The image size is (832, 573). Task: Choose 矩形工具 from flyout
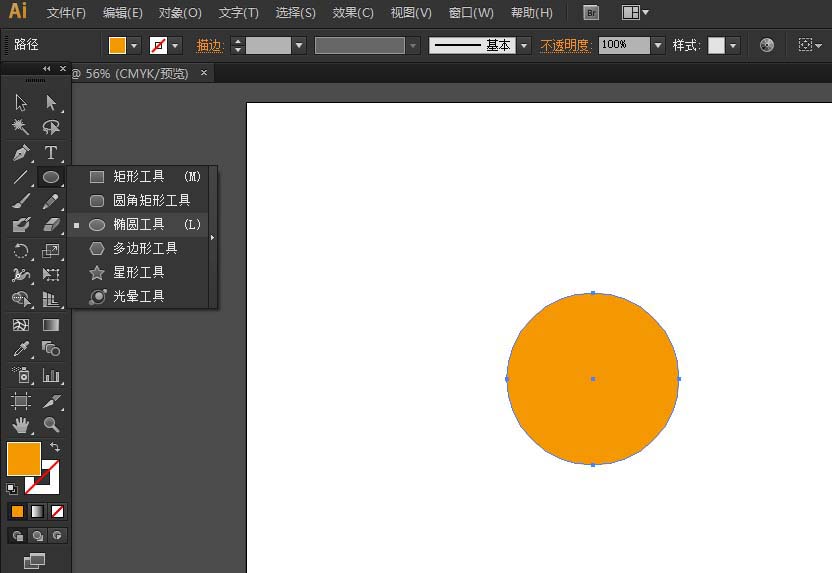pyautogui.click(x=138, y=176)
